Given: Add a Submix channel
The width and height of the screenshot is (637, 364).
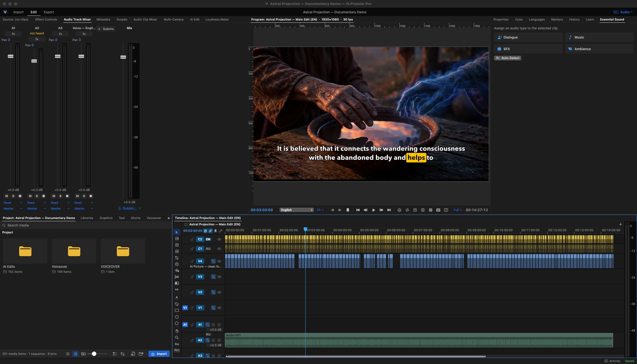Looking at the screenshot, I should [x=106, y=29].
